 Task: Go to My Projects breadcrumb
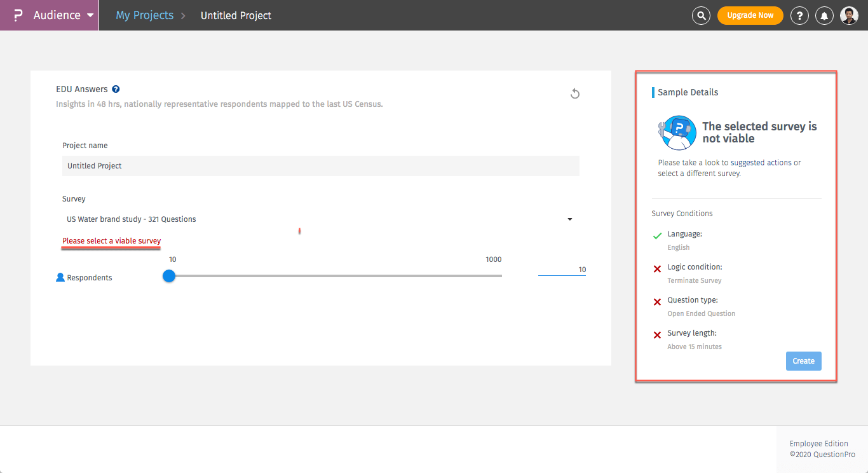click(144, 15)
